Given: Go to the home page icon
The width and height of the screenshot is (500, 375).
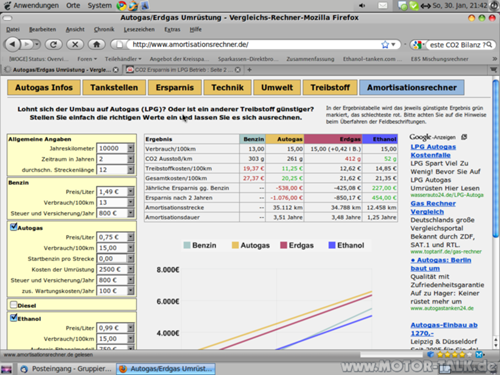Looking at the screenshot, I should [97, 44].
